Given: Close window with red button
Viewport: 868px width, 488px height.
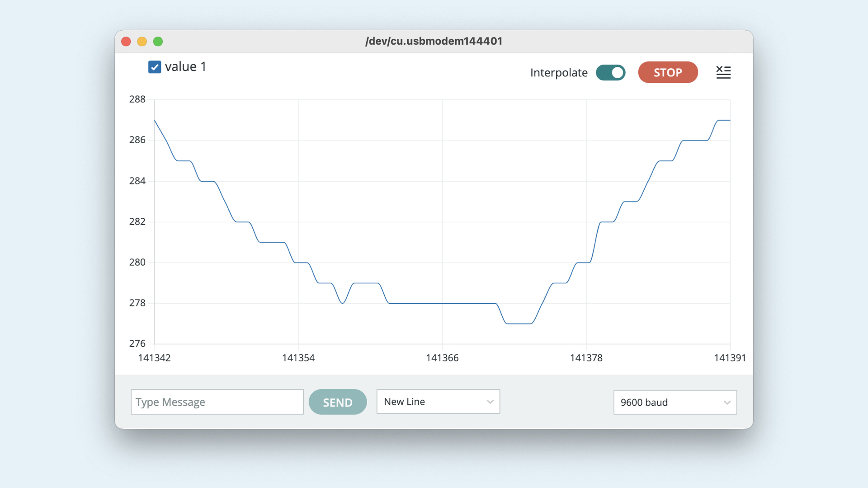Looking at the screenshot, I should coord(126,42).
